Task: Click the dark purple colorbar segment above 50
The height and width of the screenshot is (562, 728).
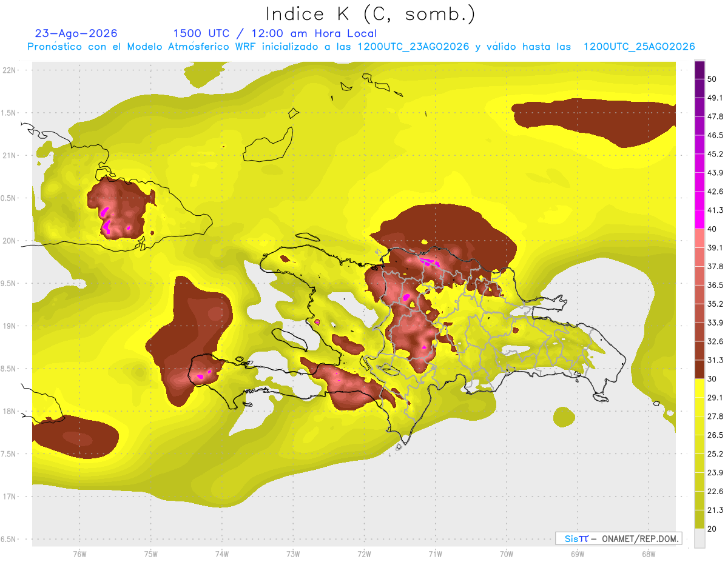Action: pyautogui.click(x=700, y=70)
